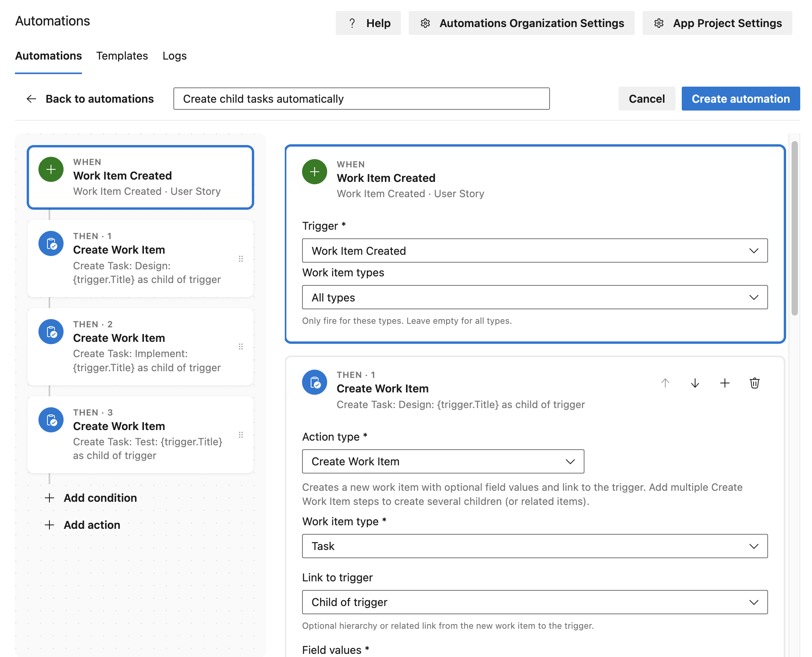
Task: Move THEN 1 step down with arrow
Action: pyautogui.click(x=695, y=383)
